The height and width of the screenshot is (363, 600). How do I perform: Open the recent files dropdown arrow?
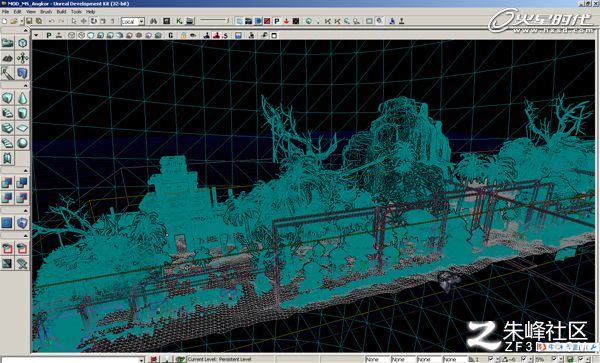22,21
